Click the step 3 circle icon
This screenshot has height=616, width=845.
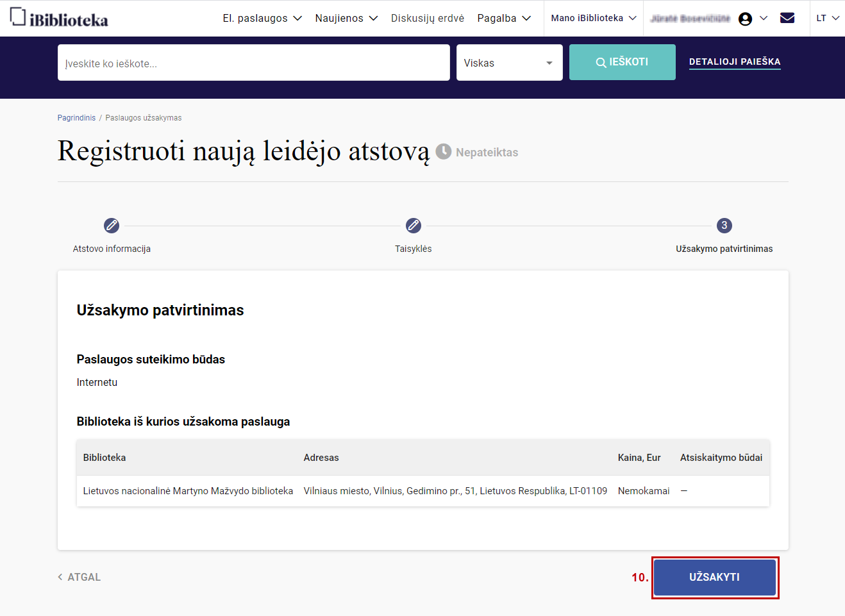tap(724, 226)
